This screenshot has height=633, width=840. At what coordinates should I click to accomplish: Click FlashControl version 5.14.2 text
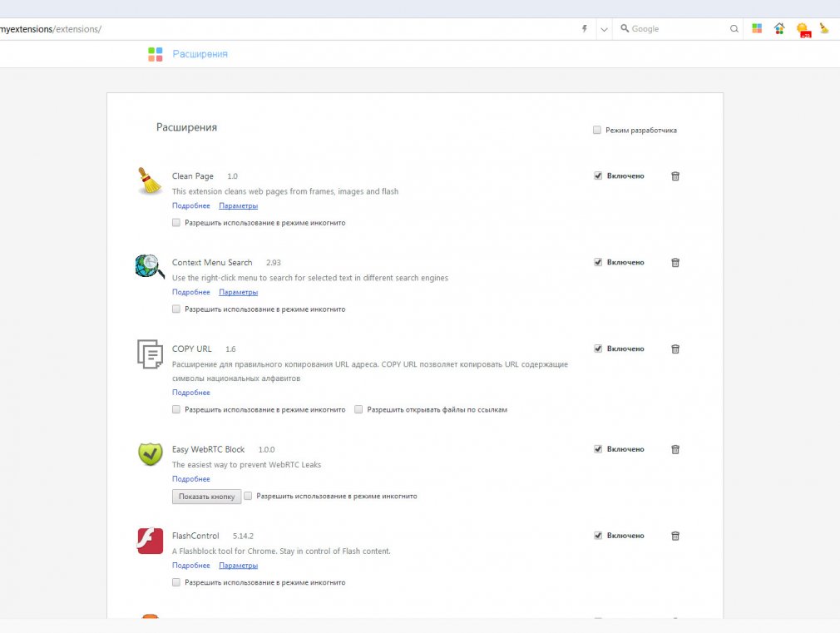[243, 536]
